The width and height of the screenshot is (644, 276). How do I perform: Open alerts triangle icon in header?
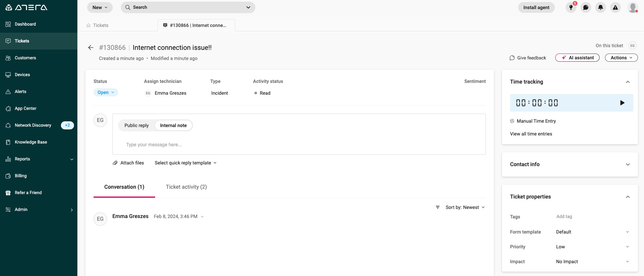click(615, 7)
